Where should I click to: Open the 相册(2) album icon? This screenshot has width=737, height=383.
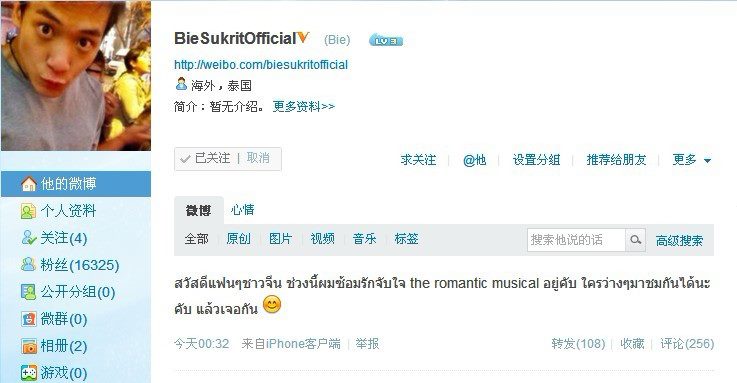[x=28, y=346]
